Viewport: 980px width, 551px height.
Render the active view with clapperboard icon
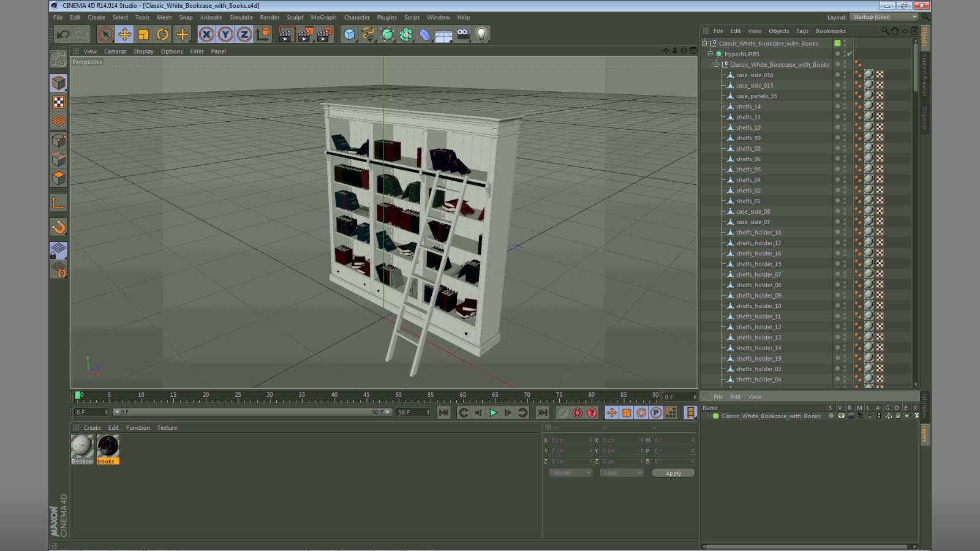[x=285, y=34]
